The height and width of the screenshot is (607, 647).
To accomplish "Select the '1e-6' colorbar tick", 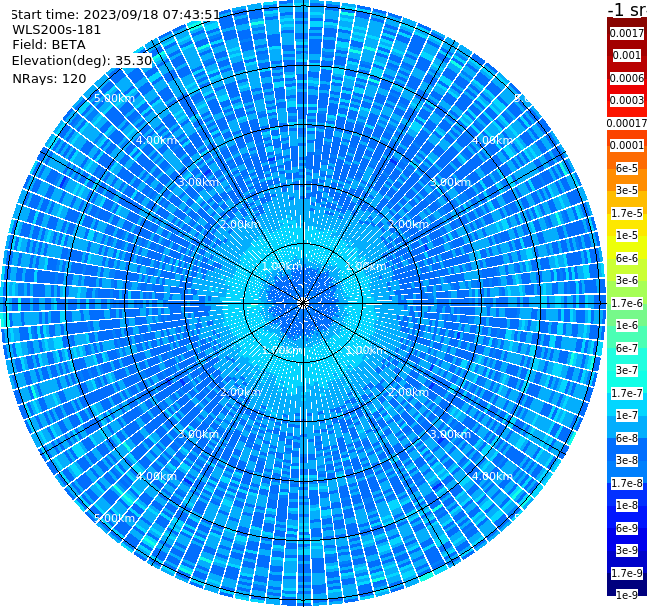I will click(627, 325).
